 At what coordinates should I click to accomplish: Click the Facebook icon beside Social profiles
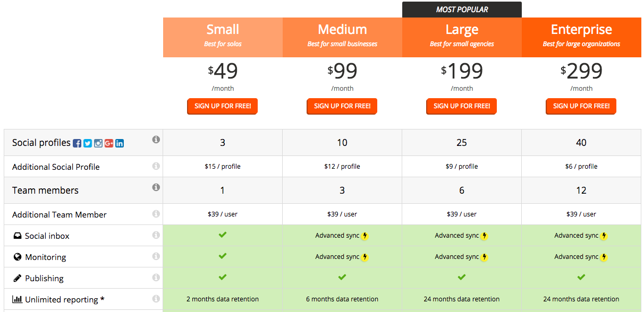pos(77,143)
